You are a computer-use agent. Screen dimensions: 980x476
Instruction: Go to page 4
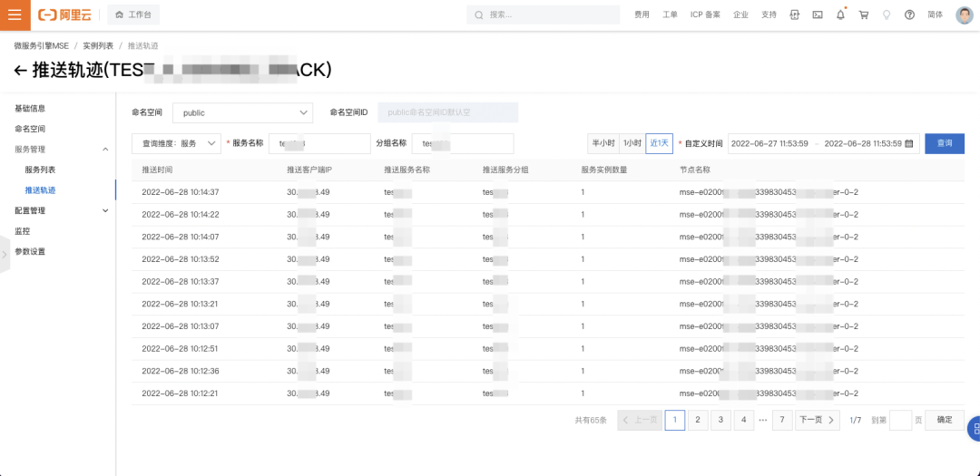click(744, 421)
